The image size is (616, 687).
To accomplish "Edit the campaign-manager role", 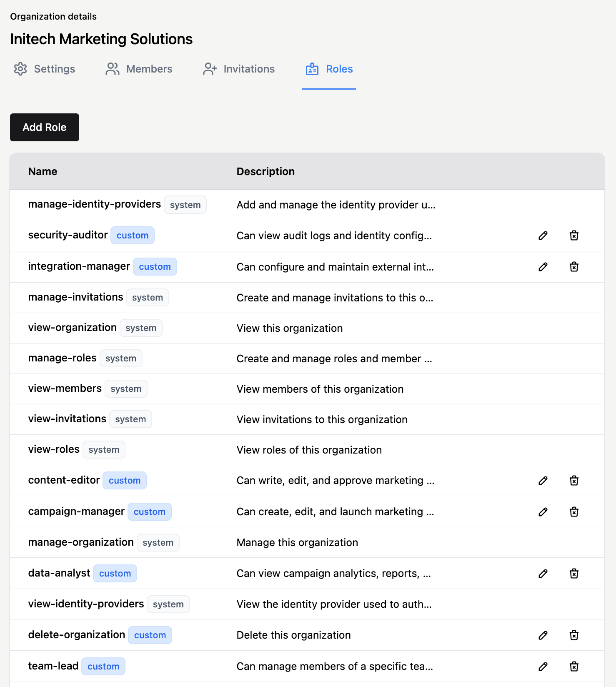I will click(x=543, y=512).
